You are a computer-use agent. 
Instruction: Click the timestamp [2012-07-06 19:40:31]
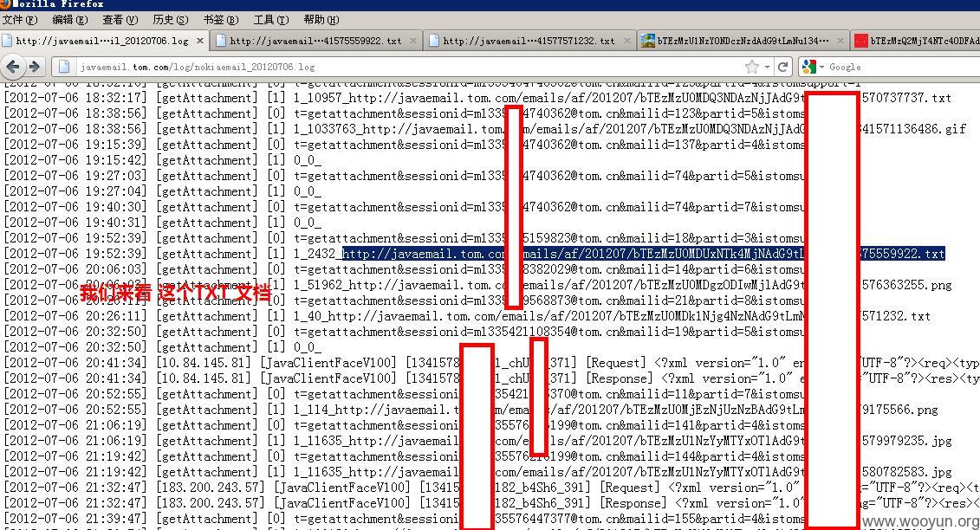pos(75,223)
